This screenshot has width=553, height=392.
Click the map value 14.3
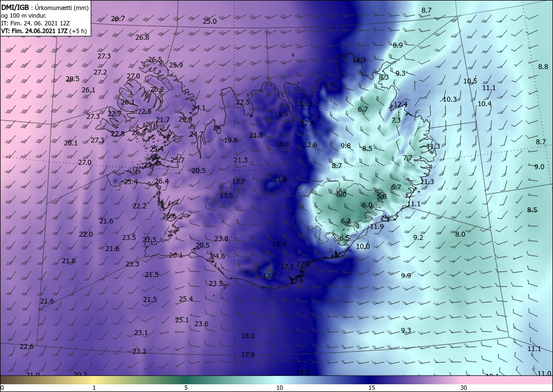pyautogui.click(x=359, y=60)
